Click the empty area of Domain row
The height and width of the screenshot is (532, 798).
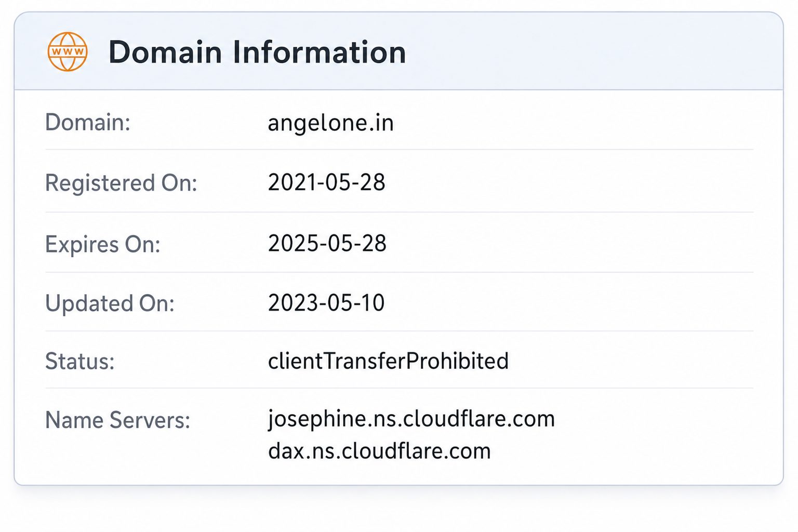[x=571, y=123]
